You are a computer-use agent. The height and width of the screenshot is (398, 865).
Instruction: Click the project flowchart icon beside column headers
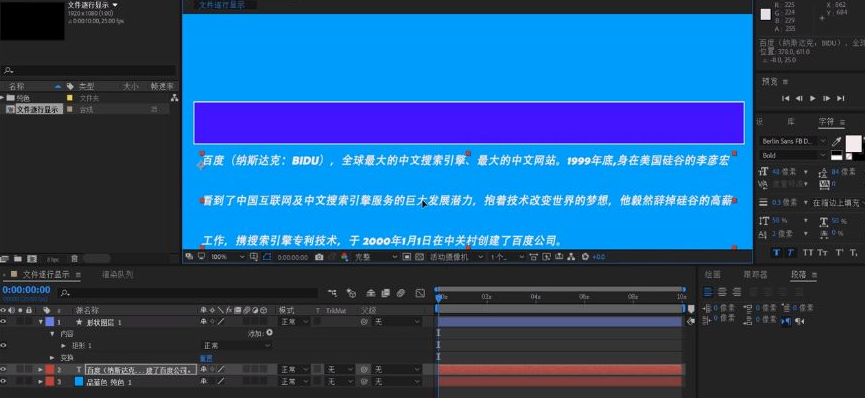174,98
